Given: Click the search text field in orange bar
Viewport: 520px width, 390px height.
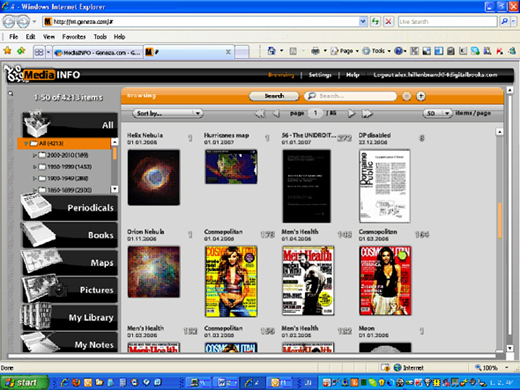Looking at the screenshot, I should coord(350,96).
